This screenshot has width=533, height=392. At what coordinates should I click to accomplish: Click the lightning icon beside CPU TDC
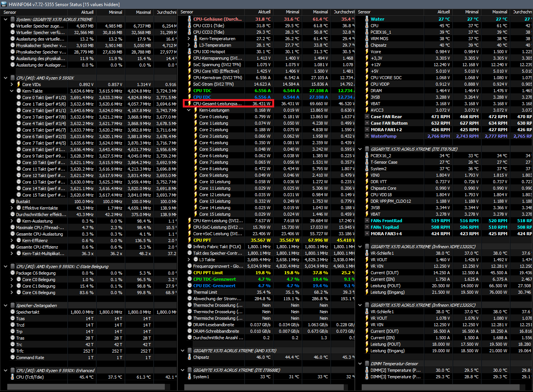(x=190, y=91)
